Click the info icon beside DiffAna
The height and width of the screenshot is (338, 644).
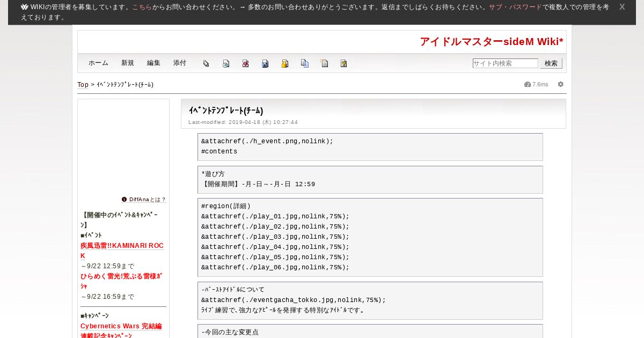point(125,199)
